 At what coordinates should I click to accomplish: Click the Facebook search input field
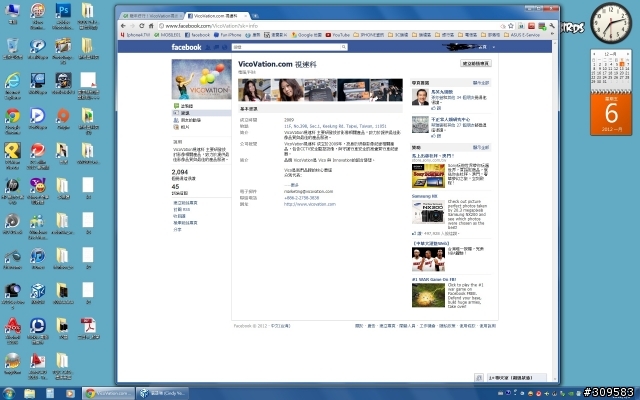(287, 47)
